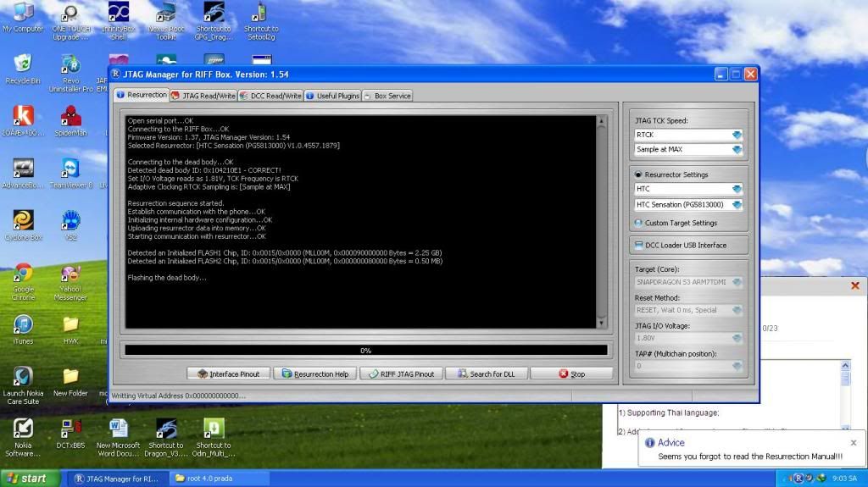Launch Cyclone Box desktop icon

(23, 226)
